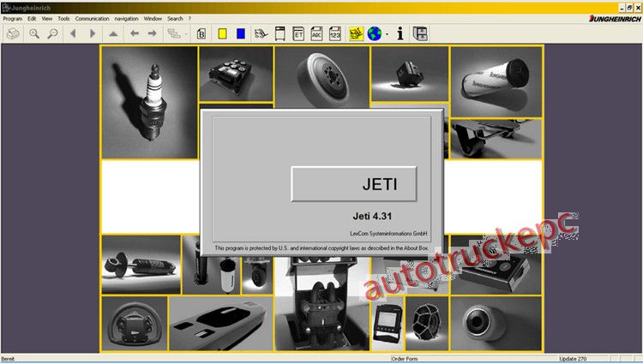Click the Forward arrow icon
643x364 pixels.
click(x=152, y=33)
